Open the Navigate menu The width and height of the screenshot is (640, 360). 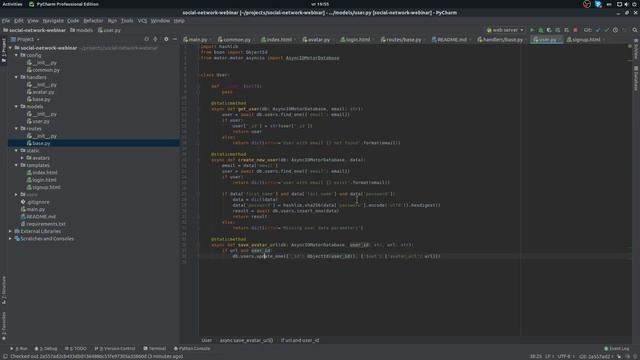53,20
